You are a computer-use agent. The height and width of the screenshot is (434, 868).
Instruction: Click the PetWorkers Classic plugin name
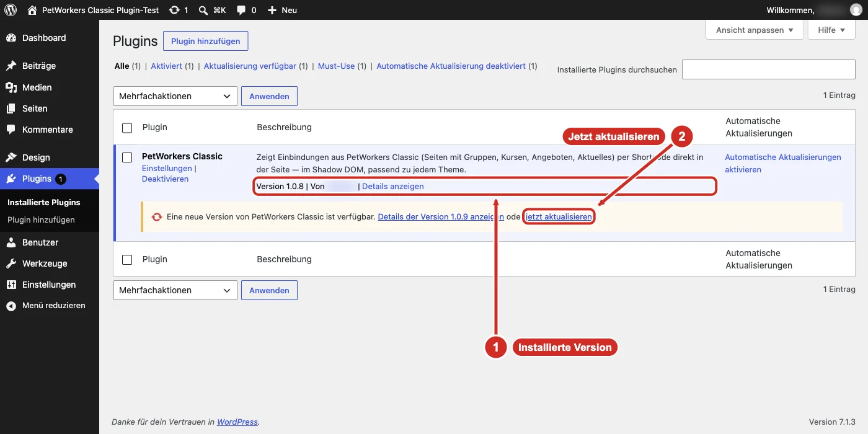coord(182,156)
